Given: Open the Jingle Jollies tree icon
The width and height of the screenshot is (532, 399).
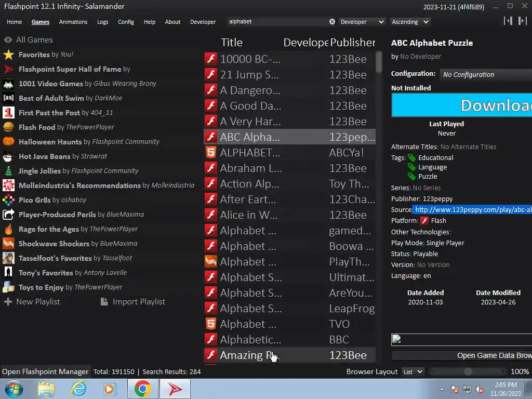Looking at the screenshot, I should click(x=8, y=171).
